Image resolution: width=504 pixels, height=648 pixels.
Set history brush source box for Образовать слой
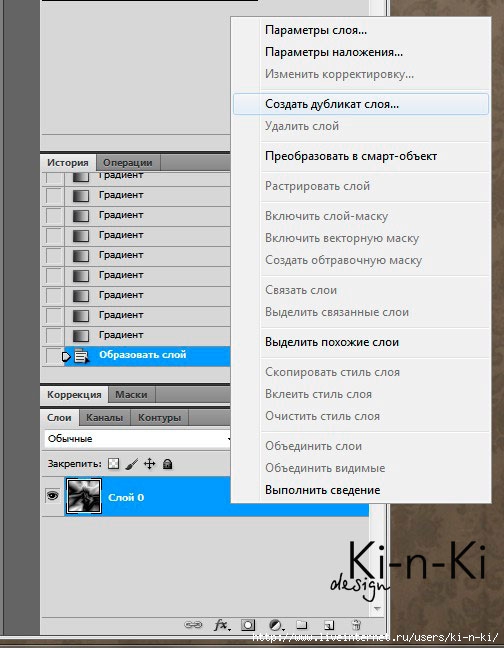pos(52,356)
